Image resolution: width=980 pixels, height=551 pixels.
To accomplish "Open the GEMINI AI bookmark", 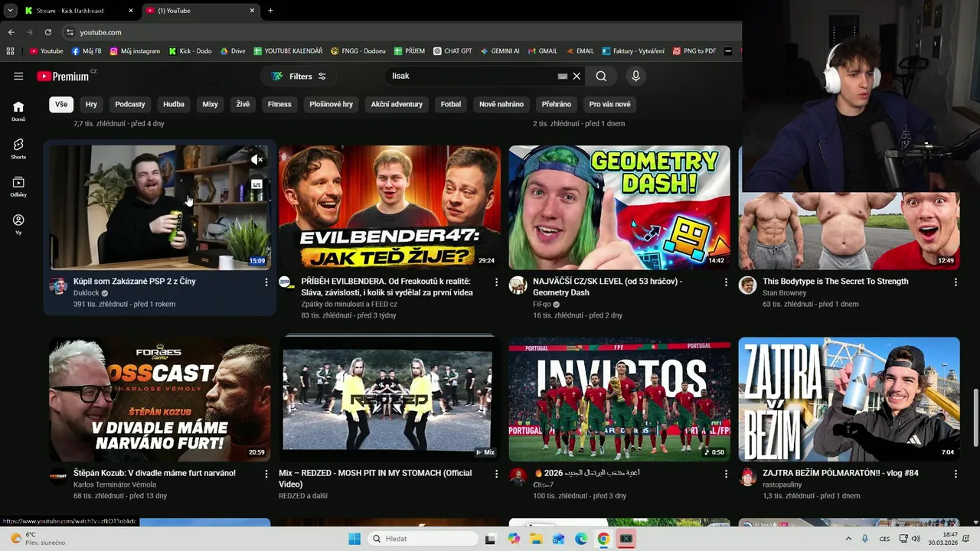I will (500, 51).
